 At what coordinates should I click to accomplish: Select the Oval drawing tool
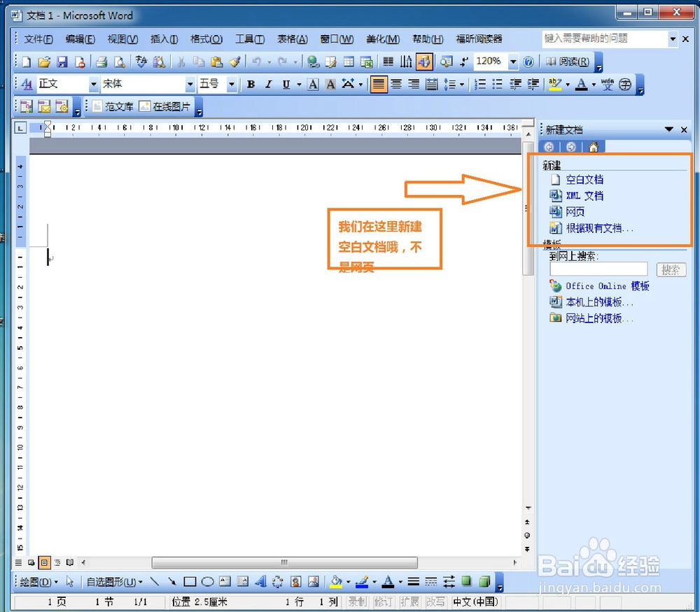(208, 581)
